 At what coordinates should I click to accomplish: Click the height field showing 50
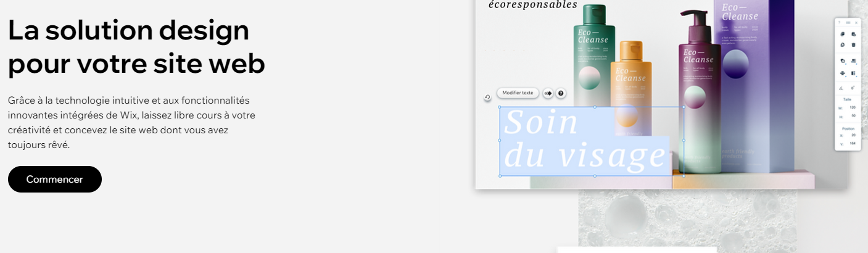853,115
